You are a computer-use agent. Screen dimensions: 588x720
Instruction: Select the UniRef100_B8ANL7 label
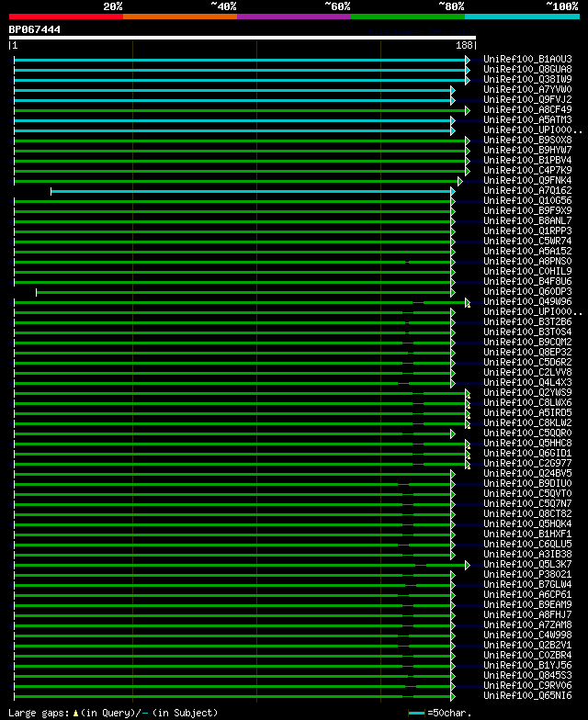coord(527,220)
